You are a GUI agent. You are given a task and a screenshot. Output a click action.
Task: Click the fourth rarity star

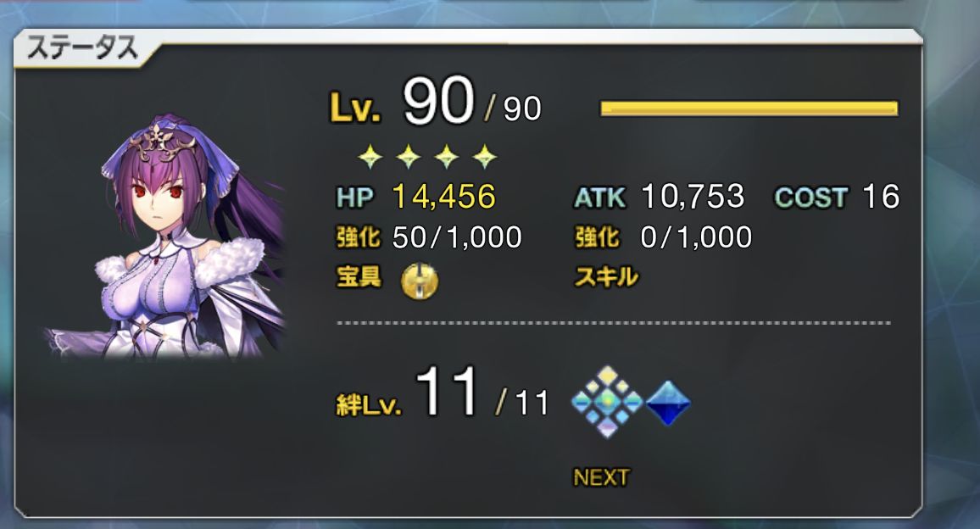[x=484, y=156]
